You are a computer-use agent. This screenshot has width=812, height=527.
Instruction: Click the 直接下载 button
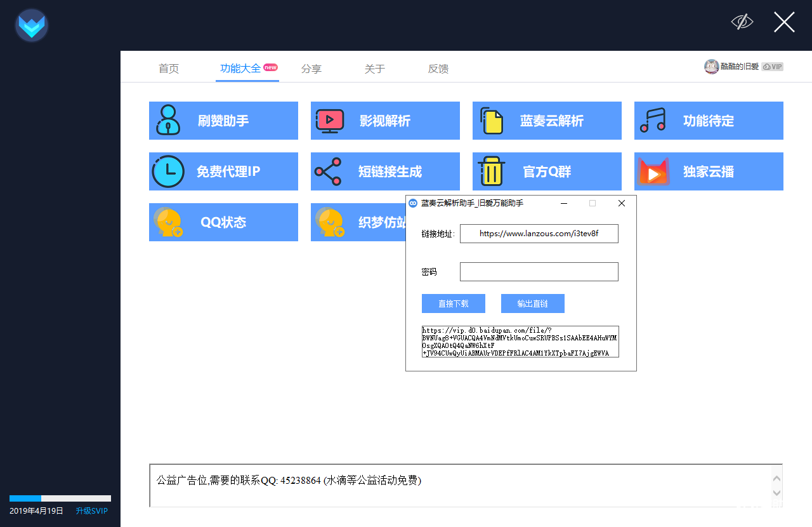(453, 304)
